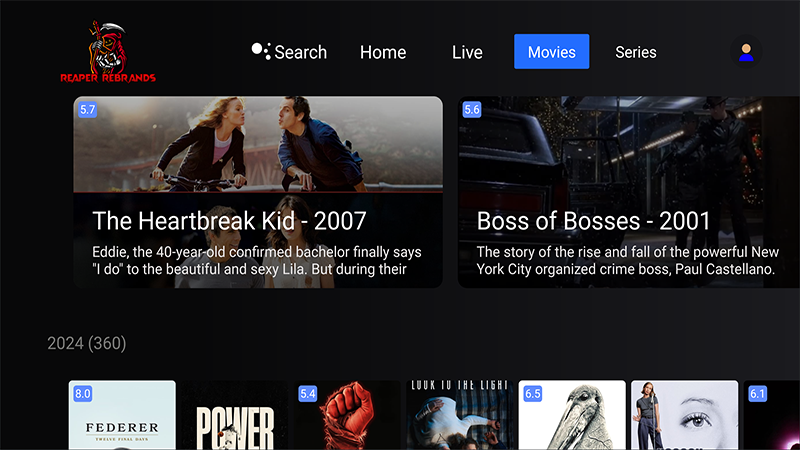Open the woman and eye movie poster
The width and height of the screenshot is (800, 450).
click(685, 415)
